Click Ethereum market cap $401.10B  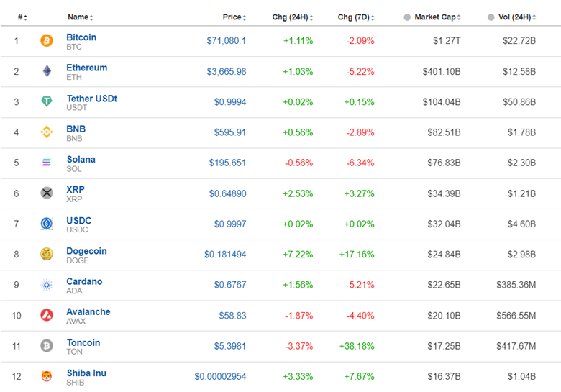pos(442,71)
